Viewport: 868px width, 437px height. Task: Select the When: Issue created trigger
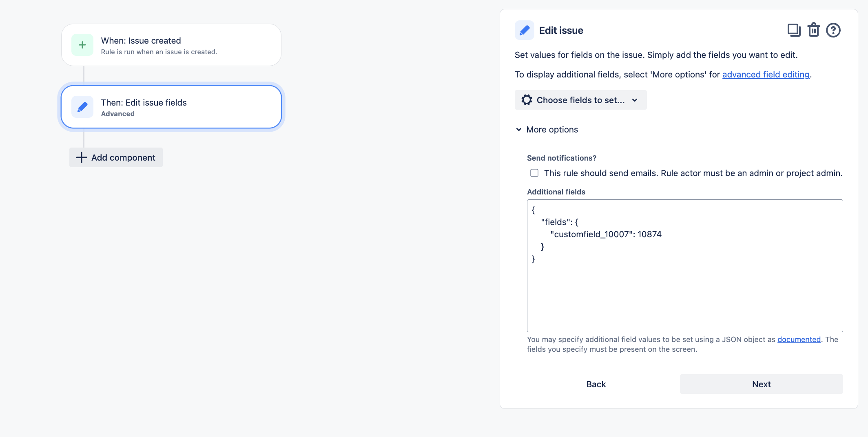(x=171, y=44)
